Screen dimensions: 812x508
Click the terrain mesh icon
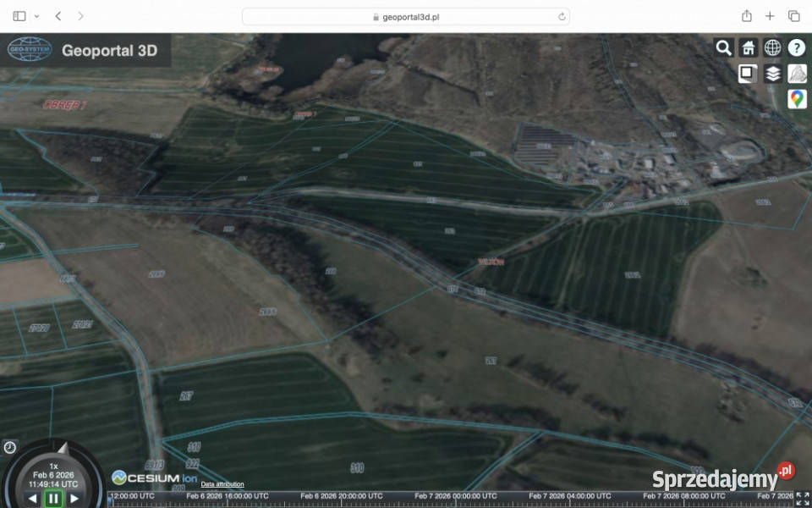pos(797,74)
